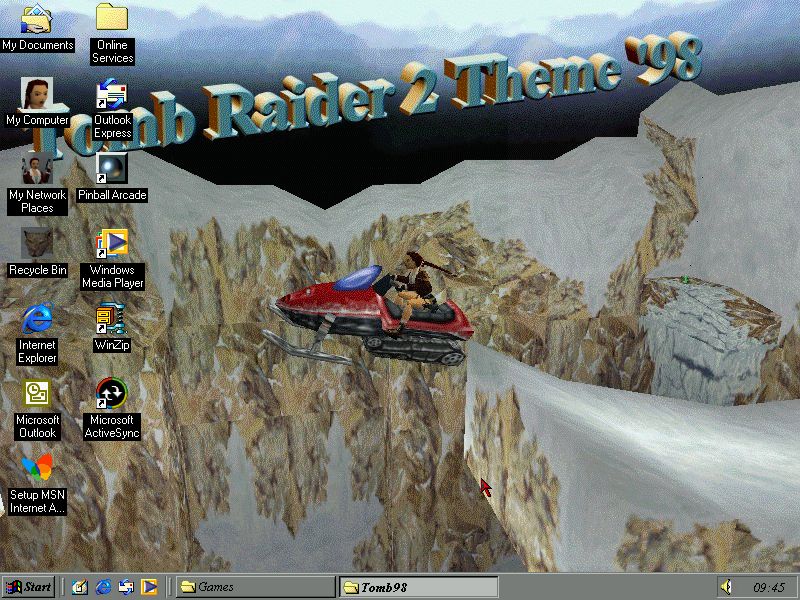Select the Tomb98 taskbar button
This screenshot has width=800, height=600.
pyautogui.click(x=419, y=587)
